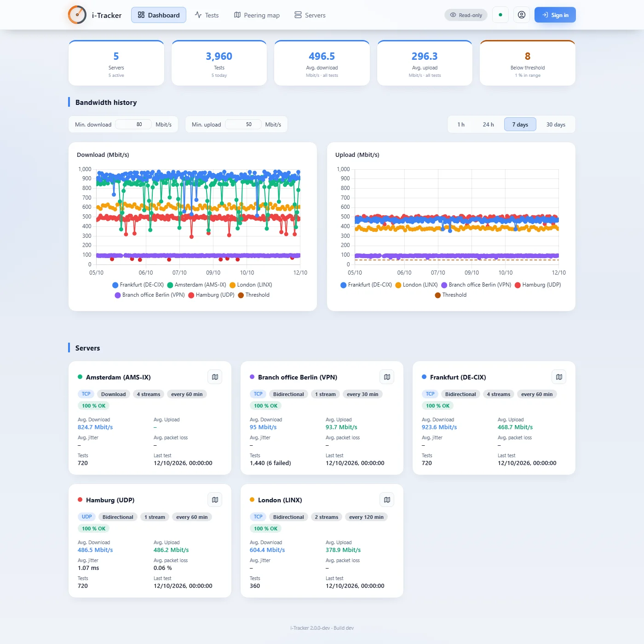Image resolution: width=644 pixels, height=644 pixels.
Task: Toggle Hamburg (UDP) series in Download chart legend
Action: (x=211, y=295)
